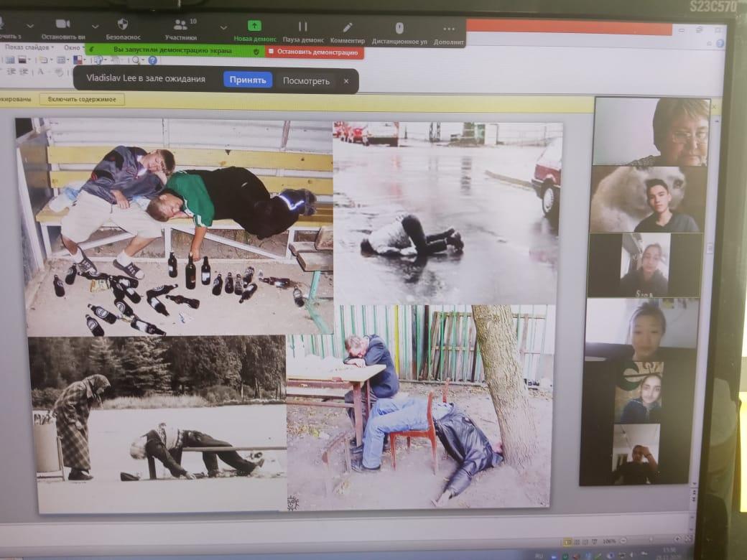Image resolution: width=747 pixels, height=560 pixels.
Task: Click the green New Share icon
Action: [x=254, y=25]
